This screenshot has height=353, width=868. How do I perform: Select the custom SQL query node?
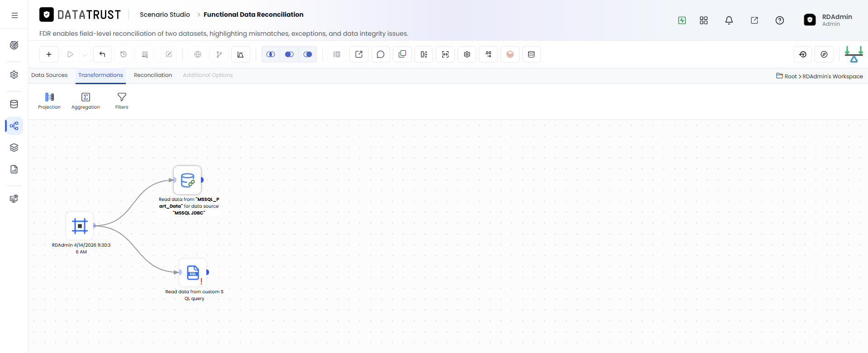[193, 272]
